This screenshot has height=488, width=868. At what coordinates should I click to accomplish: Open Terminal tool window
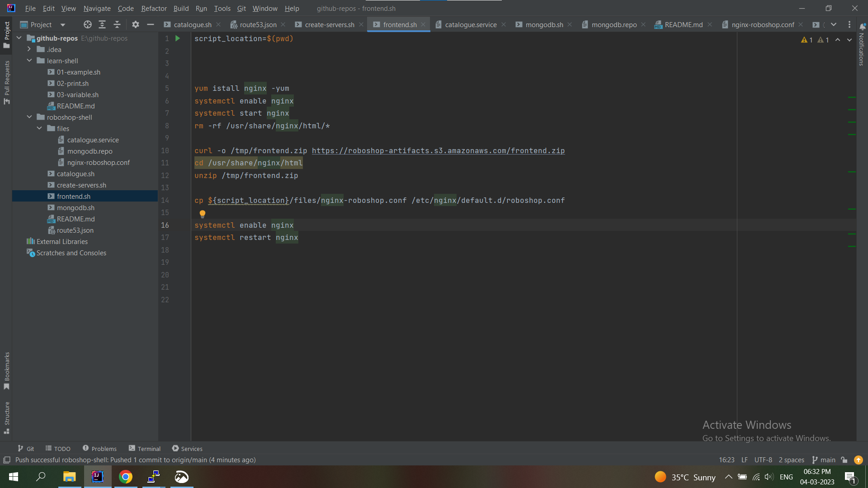coord(145,449)
